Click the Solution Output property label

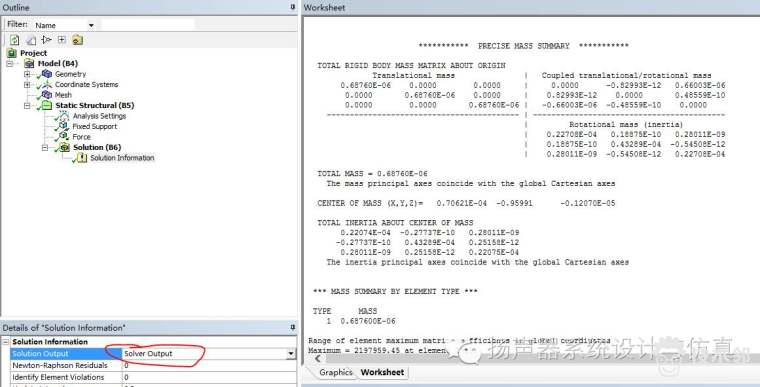(40, 354)
